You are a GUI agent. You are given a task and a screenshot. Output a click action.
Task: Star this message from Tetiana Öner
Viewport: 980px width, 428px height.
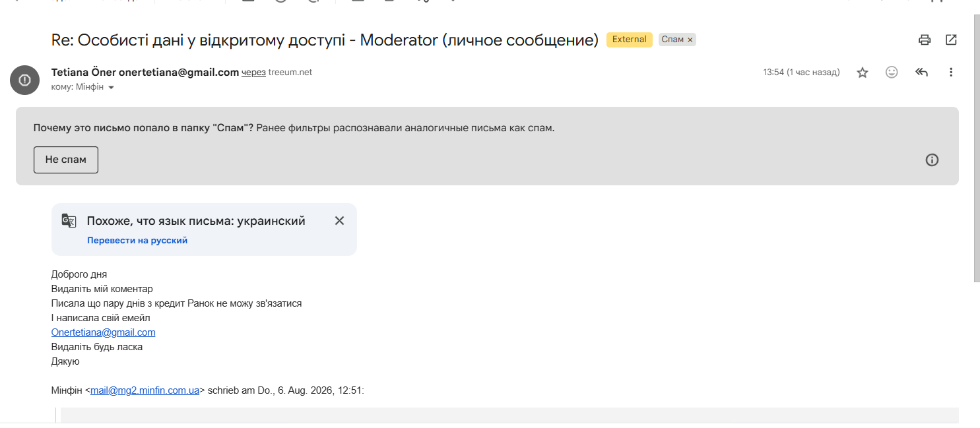click(x=863, y=73)
